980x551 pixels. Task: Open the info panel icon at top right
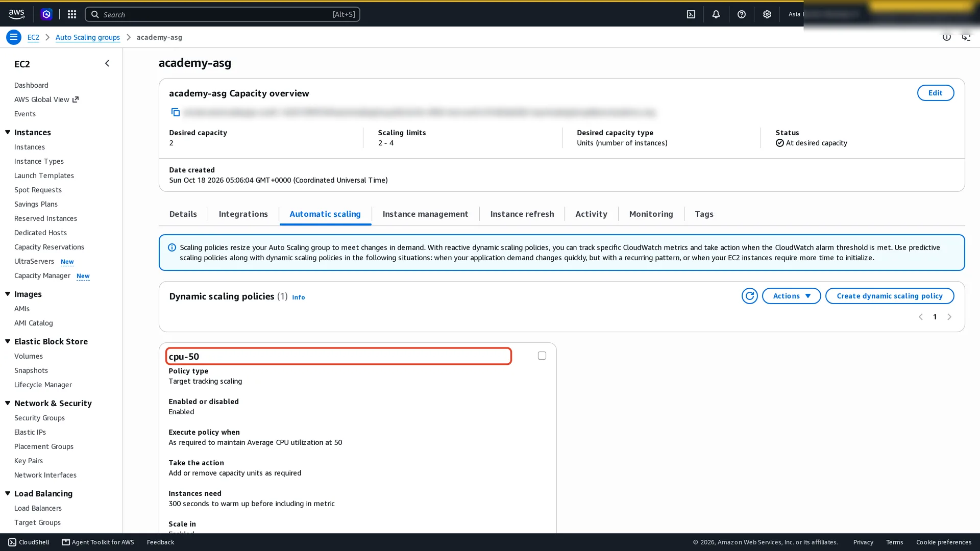click(x=947, y=37)
